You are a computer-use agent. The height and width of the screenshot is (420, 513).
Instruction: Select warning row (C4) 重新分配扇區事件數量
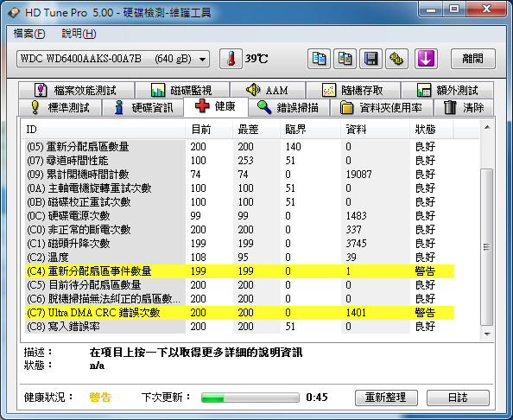click(239, 271)
